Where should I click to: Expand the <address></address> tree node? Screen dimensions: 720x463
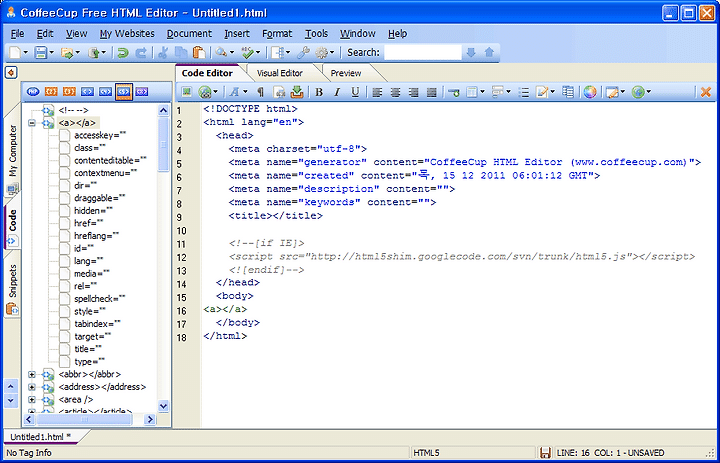tap(32, 387)
